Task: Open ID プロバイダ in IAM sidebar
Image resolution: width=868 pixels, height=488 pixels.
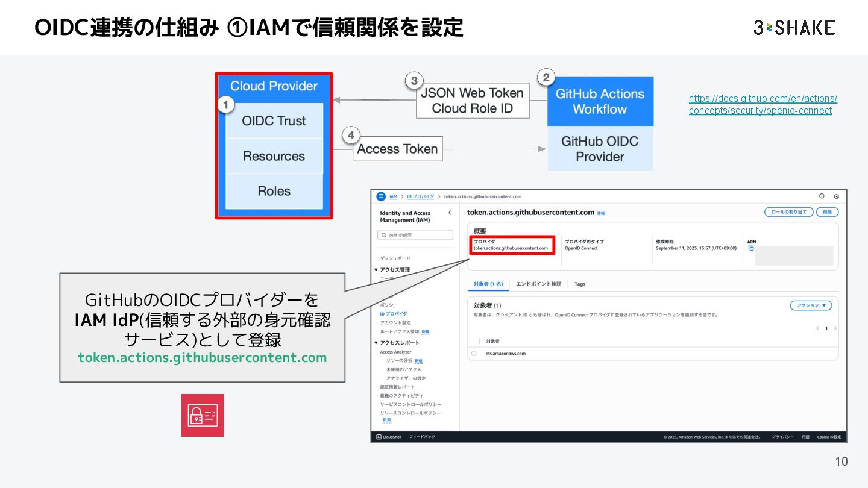Action: tap(393, 314)
